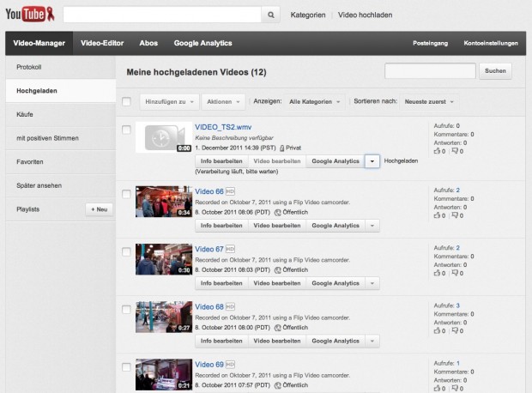Image resolution: width=532 pixels, height=393 pixels.
Task: Expand arrow menu for Video 67
Action: coord(372,283)
